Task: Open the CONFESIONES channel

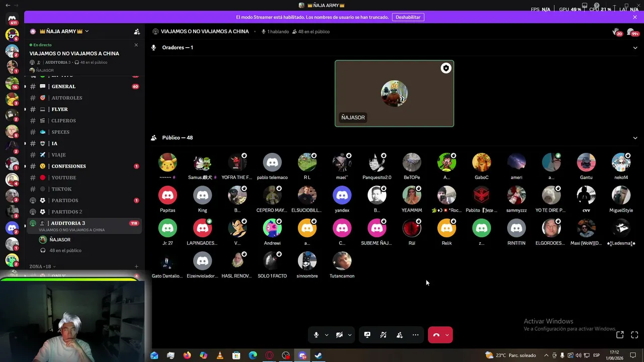Action: 84,166
